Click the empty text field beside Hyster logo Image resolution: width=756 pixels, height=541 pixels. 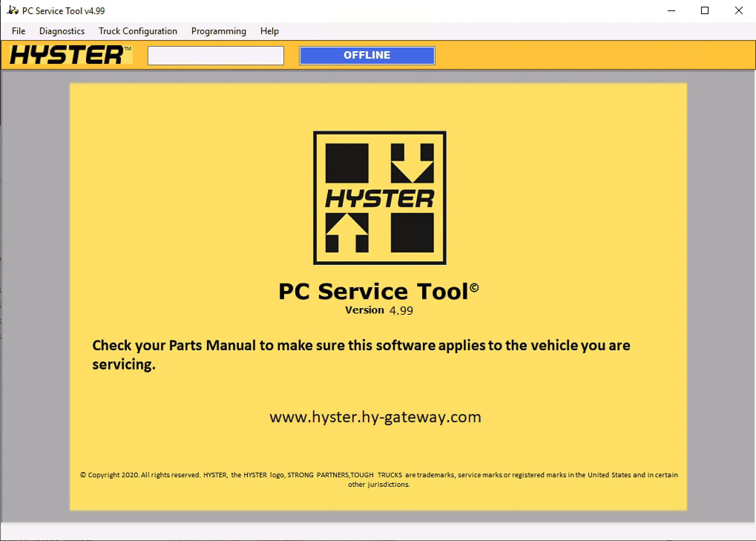click(x=216, y=56)
